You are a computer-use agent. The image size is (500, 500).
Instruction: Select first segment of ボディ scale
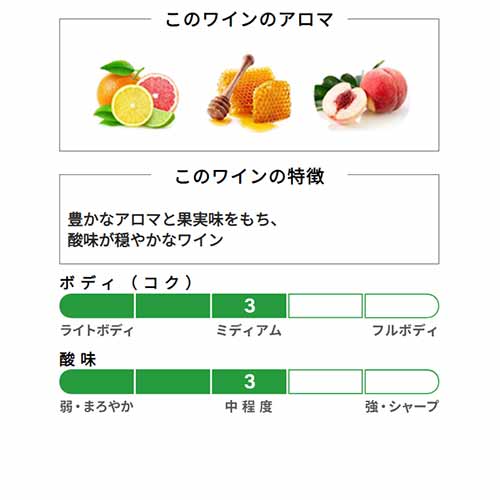97,306
